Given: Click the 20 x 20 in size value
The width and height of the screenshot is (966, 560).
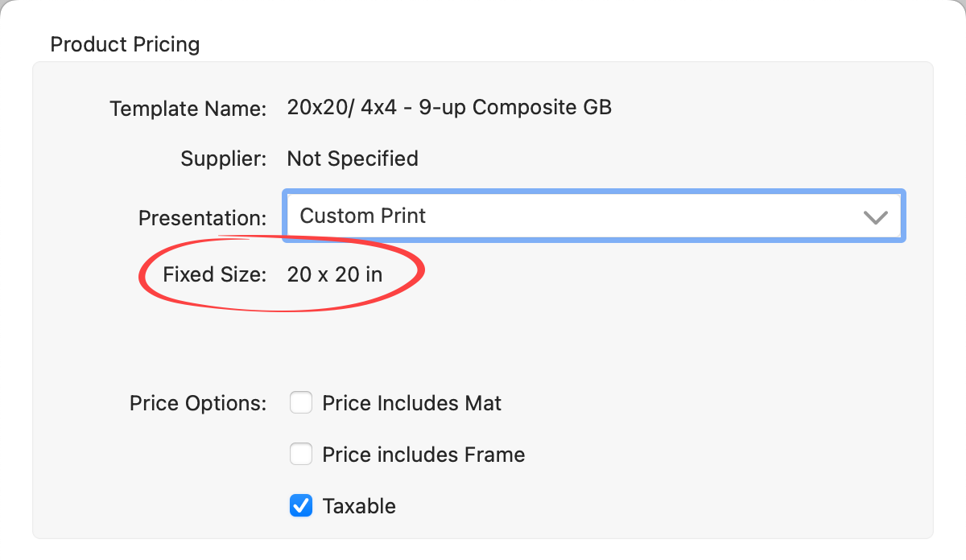Looking at the screenshot, I should point(335,274).
